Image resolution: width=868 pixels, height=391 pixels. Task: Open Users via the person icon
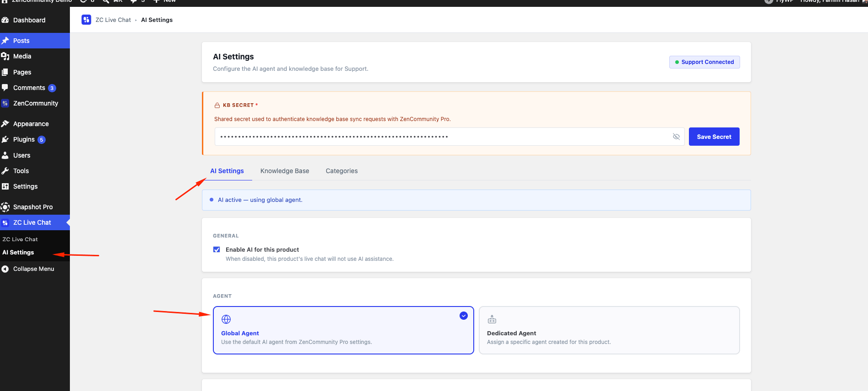(x=5, y=155)
